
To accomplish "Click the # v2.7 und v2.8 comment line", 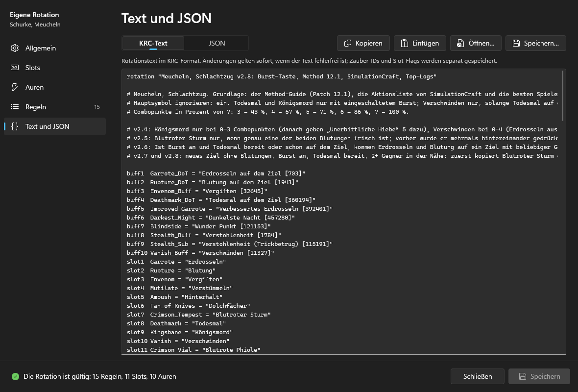I will tap(342, 156).
